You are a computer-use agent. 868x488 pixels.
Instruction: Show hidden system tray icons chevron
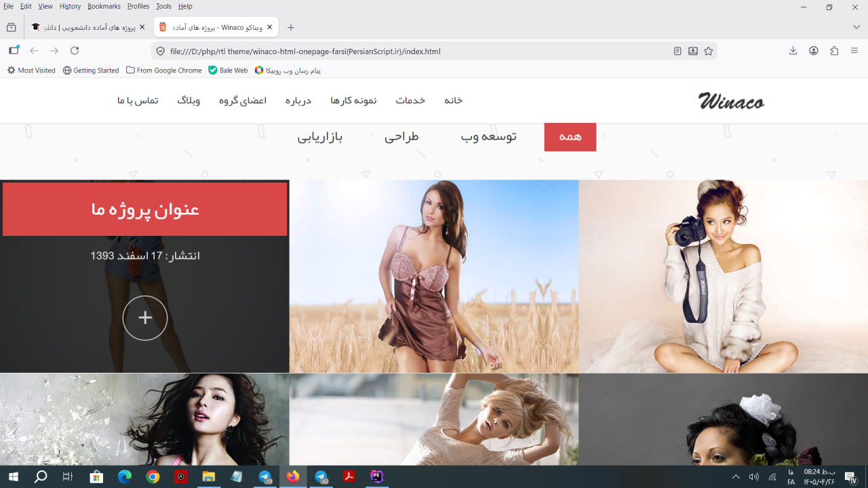736,477
